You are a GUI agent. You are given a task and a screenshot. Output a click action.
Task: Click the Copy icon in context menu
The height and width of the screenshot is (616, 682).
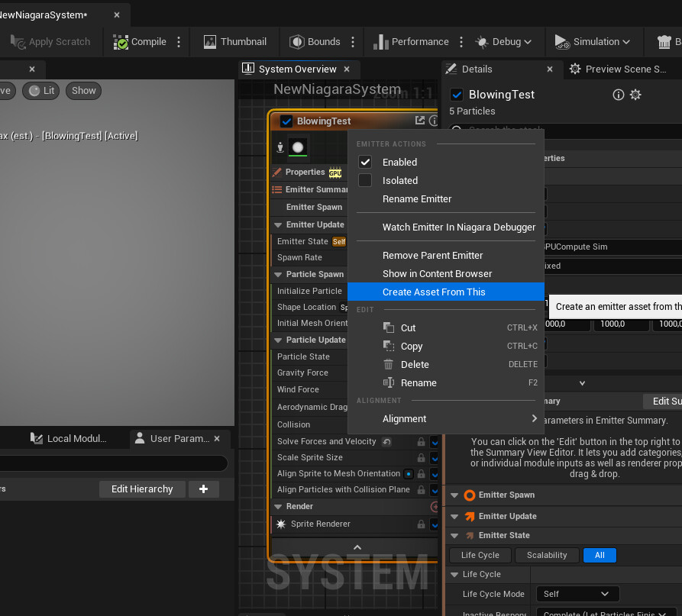[x=389, y=346]
